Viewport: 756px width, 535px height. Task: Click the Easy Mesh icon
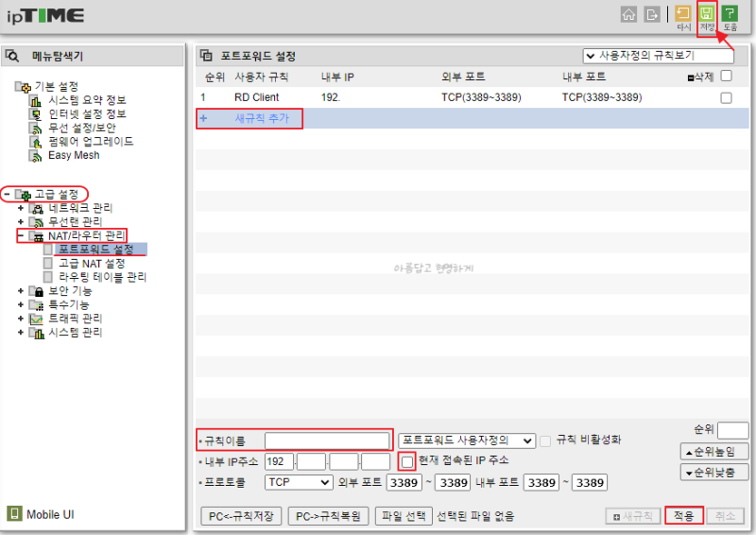[x=36, y=156]
